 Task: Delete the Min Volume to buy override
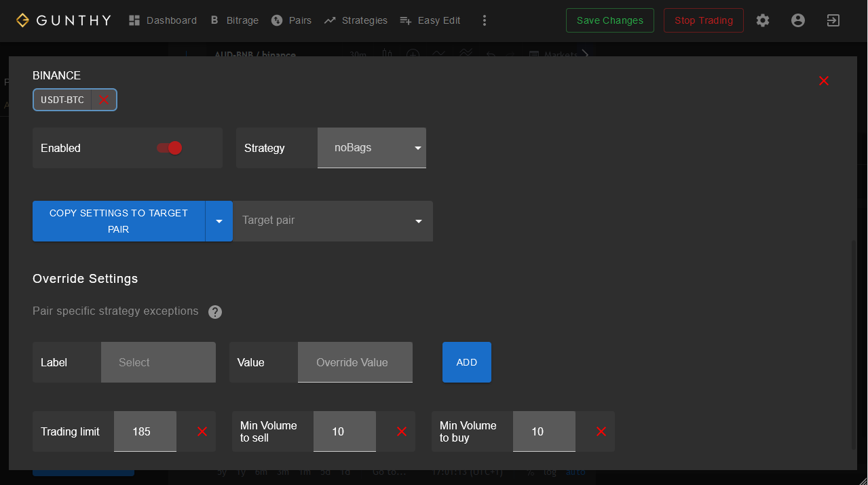click(x=601, y=431)
